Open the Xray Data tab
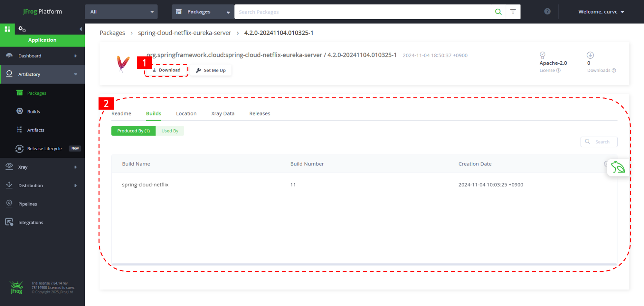Viewport: 644px width, 306px height. pyautogui.click(x=223, y=114)
